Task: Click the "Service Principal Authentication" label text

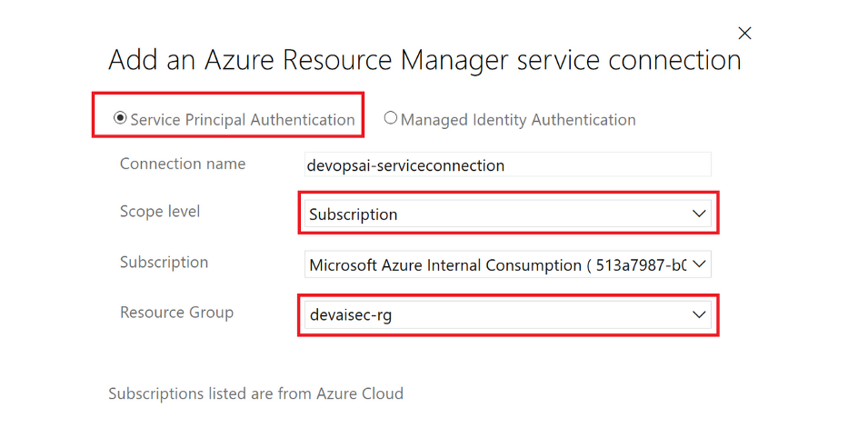Action: pos(243,120)
